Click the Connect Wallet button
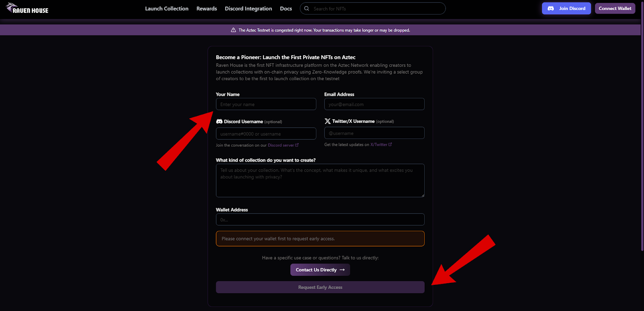This screenshot has height=311, width=644. [615, 8]
